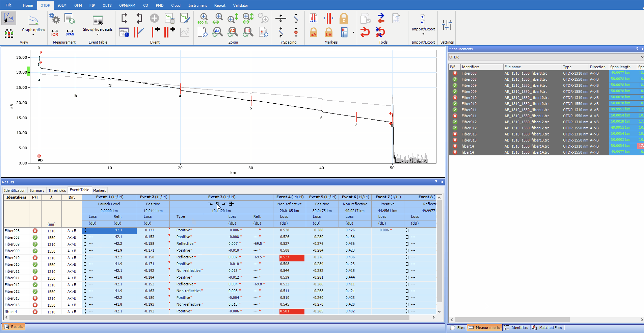644x333 pixels.
Task: Click the Results button at bottom left
Action: 14,327
